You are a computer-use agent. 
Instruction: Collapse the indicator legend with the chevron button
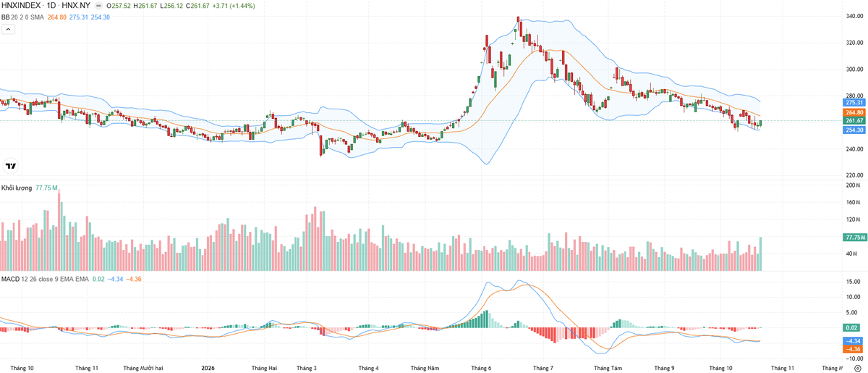[9, 29]
